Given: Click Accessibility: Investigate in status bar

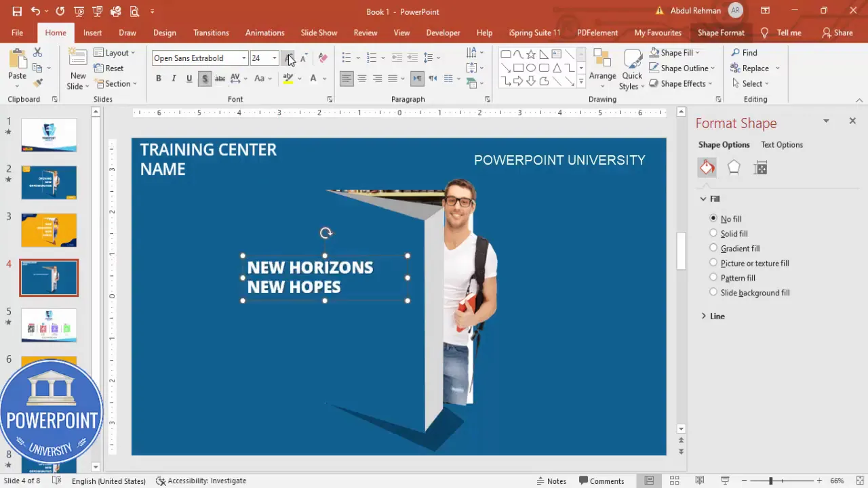Looking at the screenshot, I should pos(201,481).
